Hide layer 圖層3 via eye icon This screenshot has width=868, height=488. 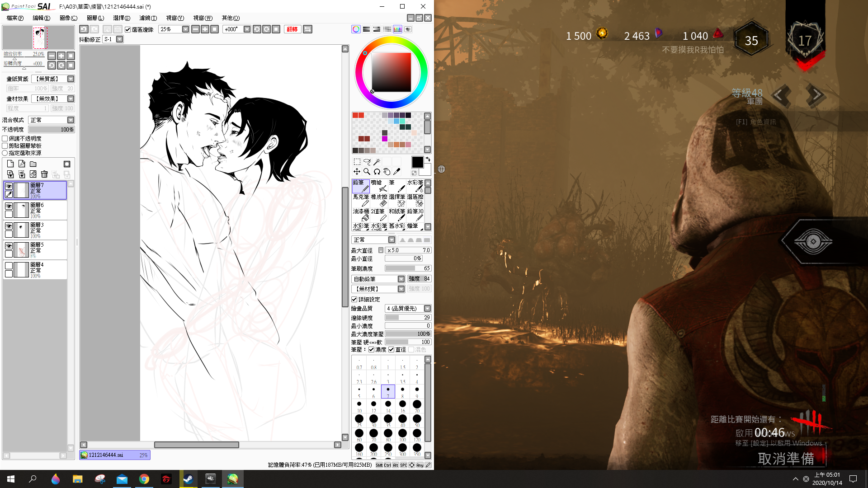[x=9, y=226]
